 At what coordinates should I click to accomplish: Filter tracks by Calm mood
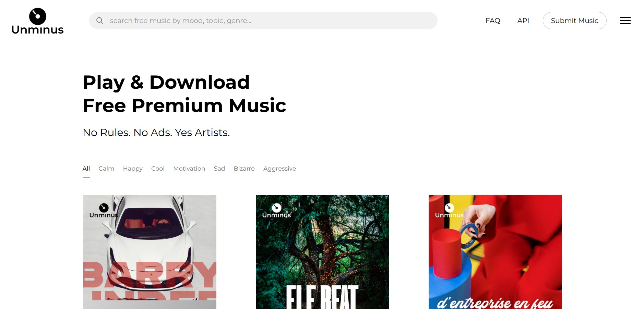(106, 169)
